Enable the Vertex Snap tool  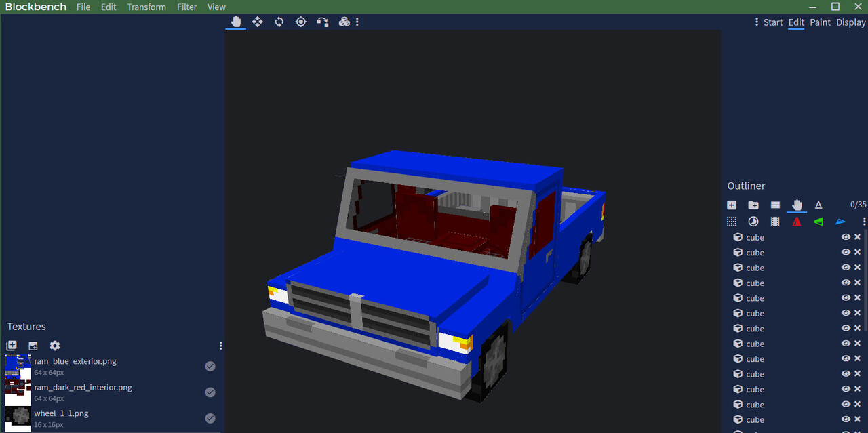pyautogui.click(x=322, y=22)
